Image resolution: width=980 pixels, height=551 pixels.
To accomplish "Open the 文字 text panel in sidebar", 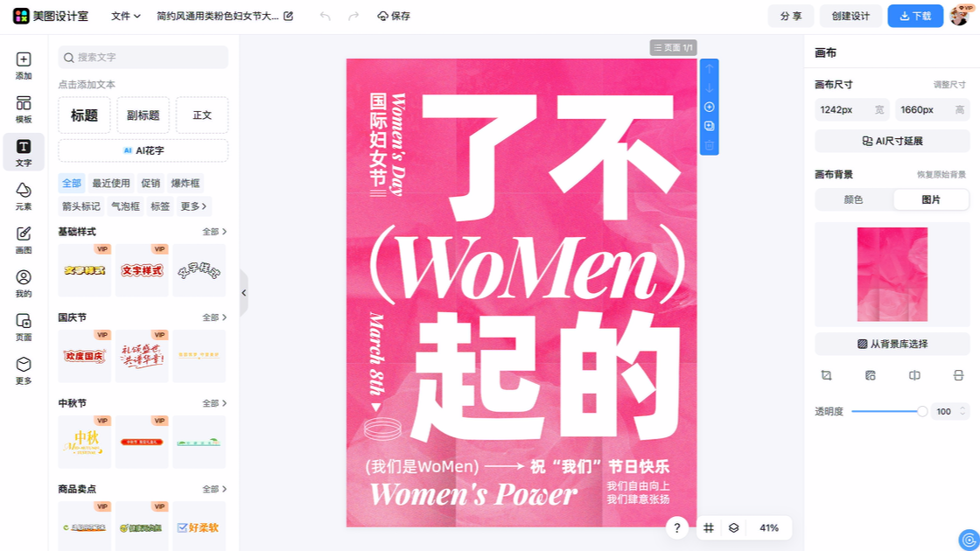I will pos(24,152).
